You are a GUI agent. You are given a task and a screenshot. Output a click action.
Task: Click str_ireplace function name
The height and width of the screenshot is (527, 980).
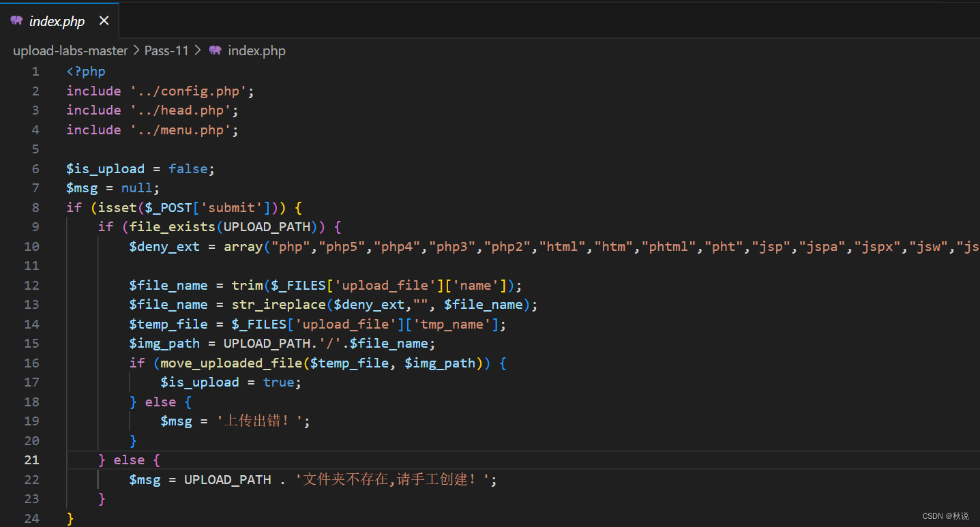point(278,304)
